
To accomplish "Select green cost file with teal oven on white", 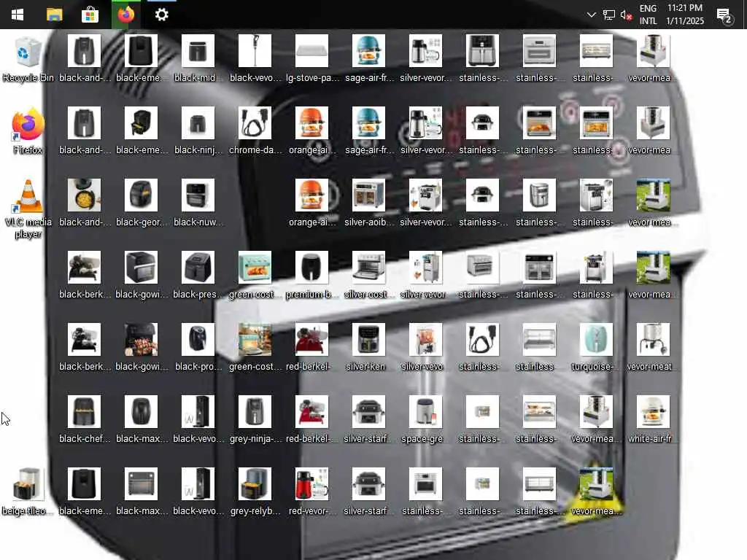I will pos(255,276).
